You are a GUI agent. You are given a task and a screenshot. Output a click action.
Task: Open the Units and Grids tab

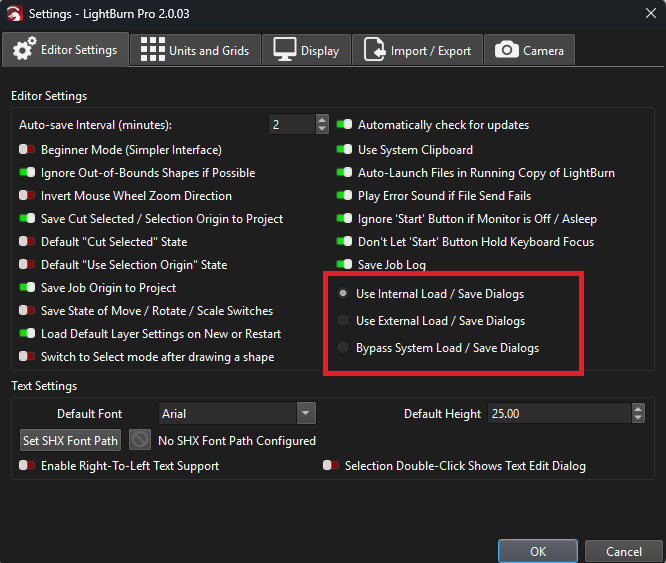tap(195, 50)
